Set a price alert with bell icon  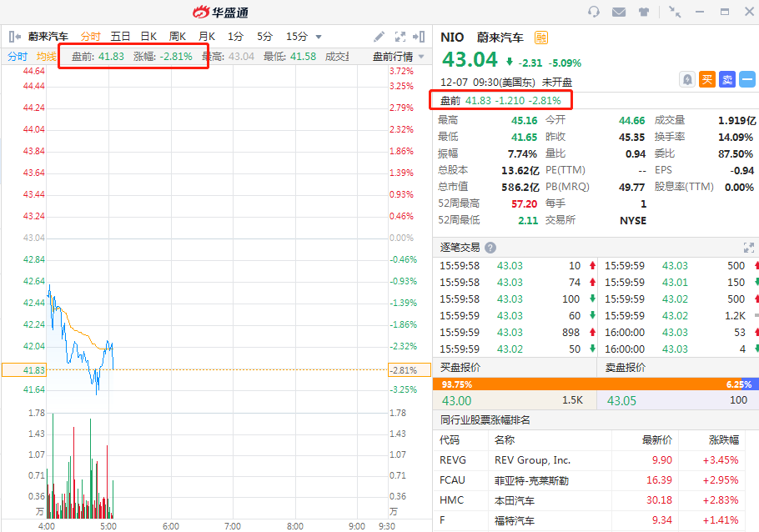686,79
